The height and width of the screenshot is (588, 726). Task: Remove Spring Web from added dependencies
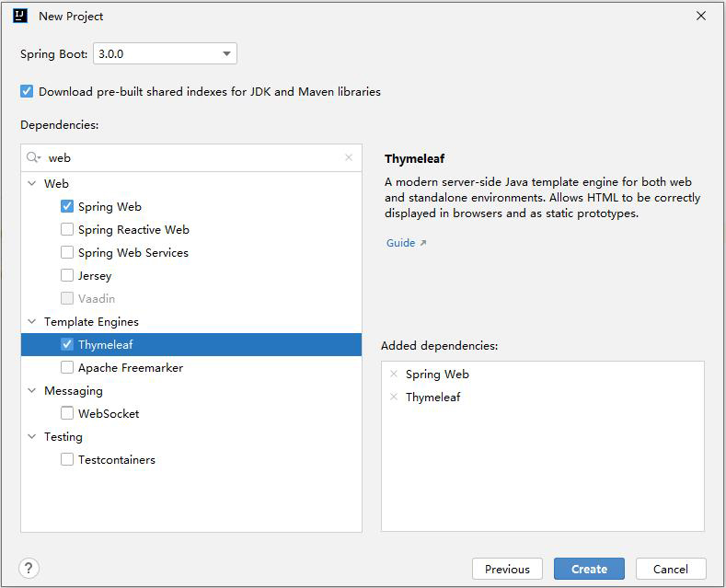(x=394, y=374)
